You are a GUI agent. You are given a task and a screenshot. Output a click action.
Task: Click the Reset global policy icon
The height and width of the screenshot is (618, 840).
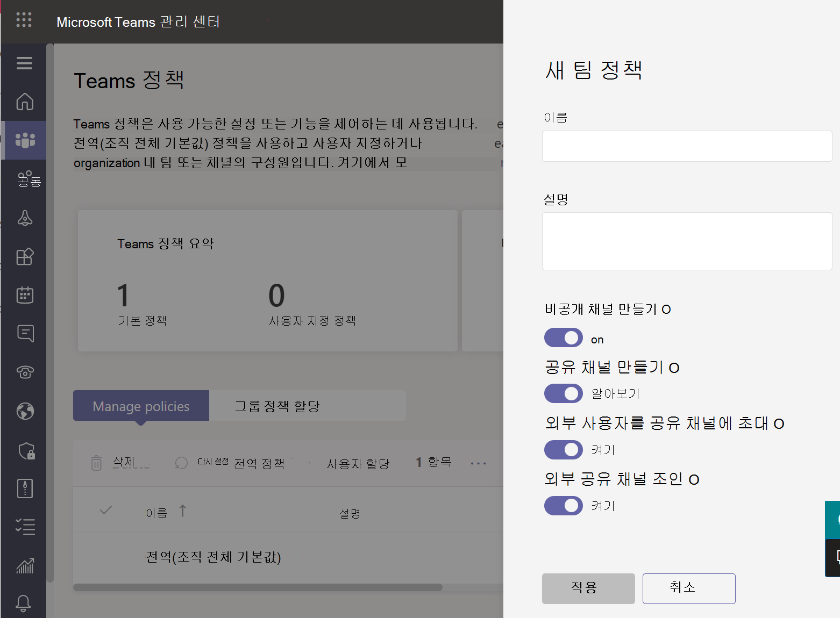coord(182,463)
